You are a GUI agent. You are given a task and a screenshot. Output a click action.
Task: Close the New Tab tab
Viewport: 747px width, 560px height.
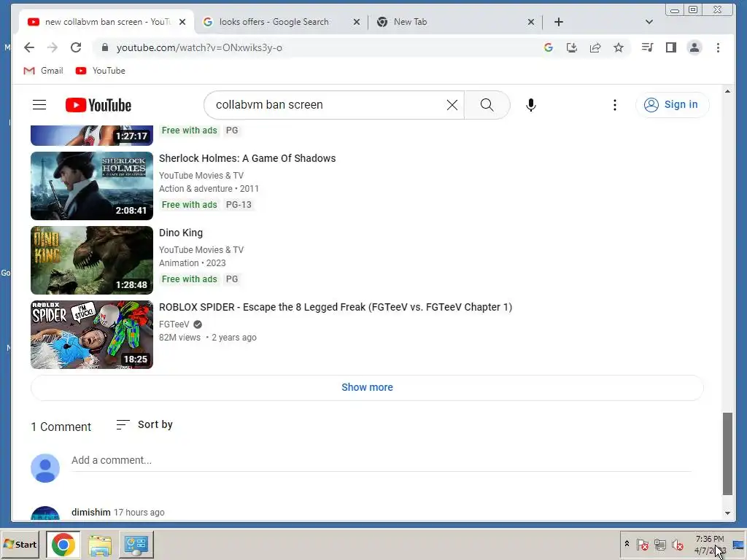531,22
